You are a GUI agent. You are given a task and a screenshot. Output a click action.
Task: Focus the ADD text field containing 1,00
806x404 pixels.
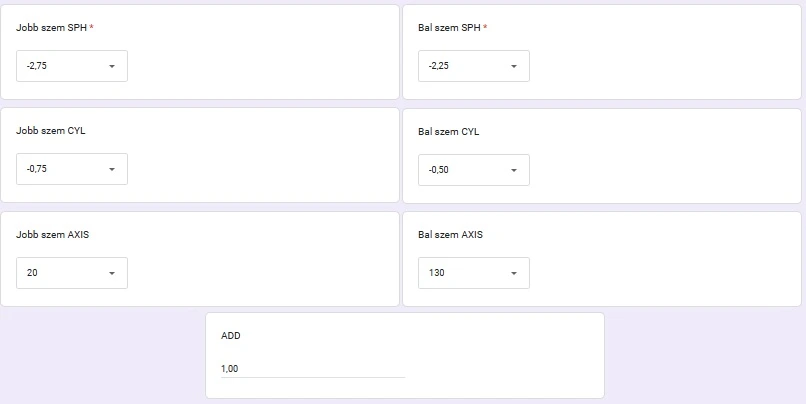click(x=312, y=369)
